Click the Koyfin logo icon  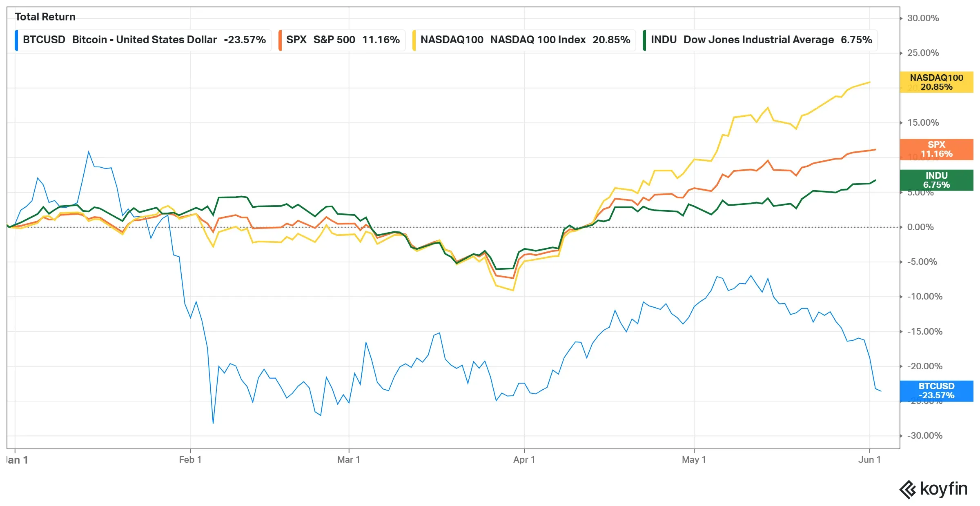[x=908, y=490]
